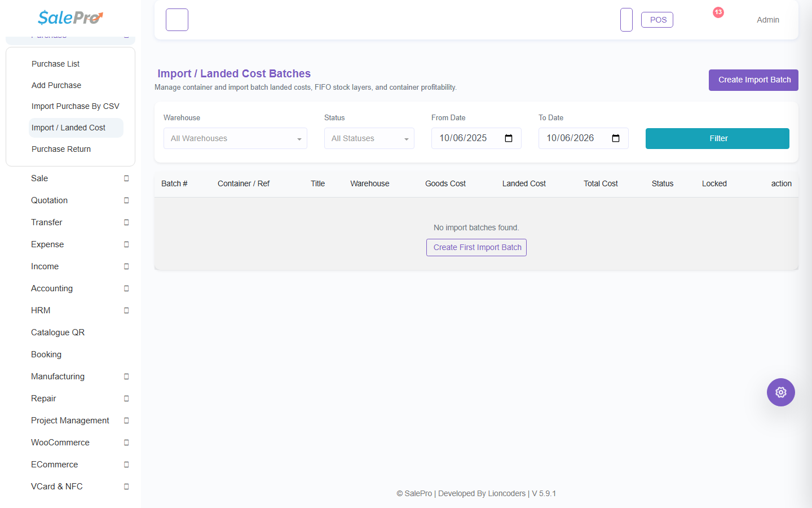Open the From Date calendar picker icon
Viewport: 812px width, 508px height.
(x=509, y=138)
